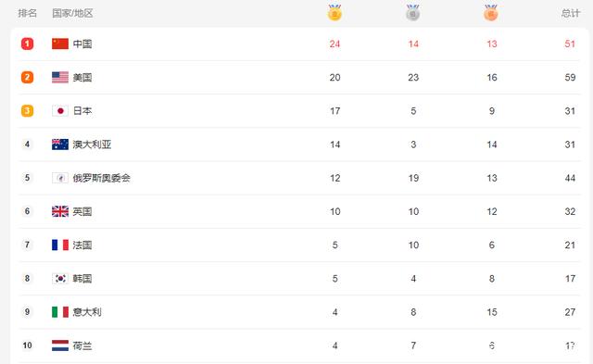Open the 荷兰 country entry
The height and width of the screenshot is (364, 593).
82,345
